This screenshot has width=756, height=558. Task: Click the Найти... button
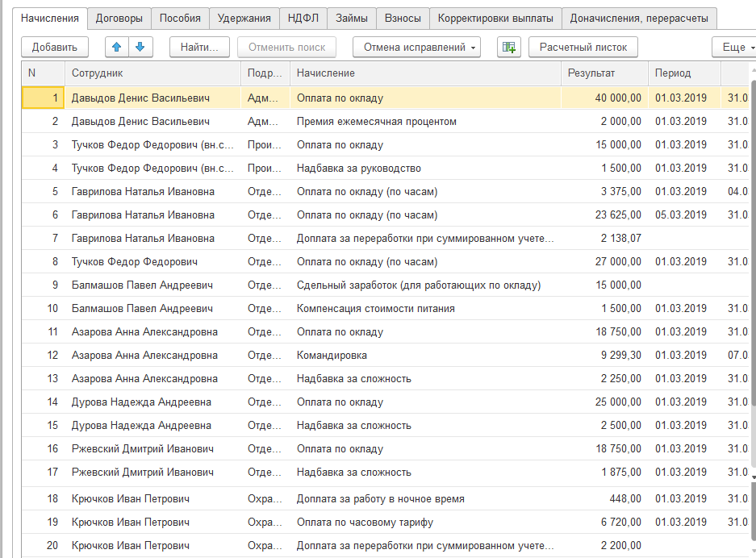(x=199, y=48)
